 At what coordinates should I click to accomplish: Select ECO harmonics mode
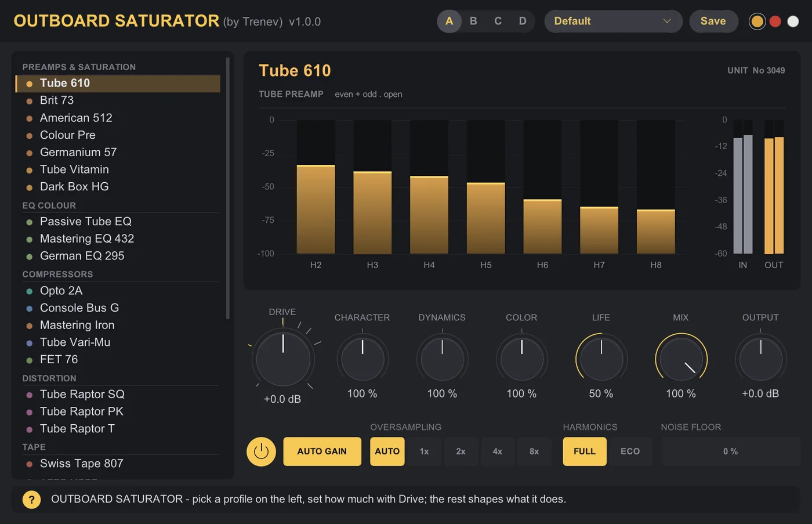point(630,451)
